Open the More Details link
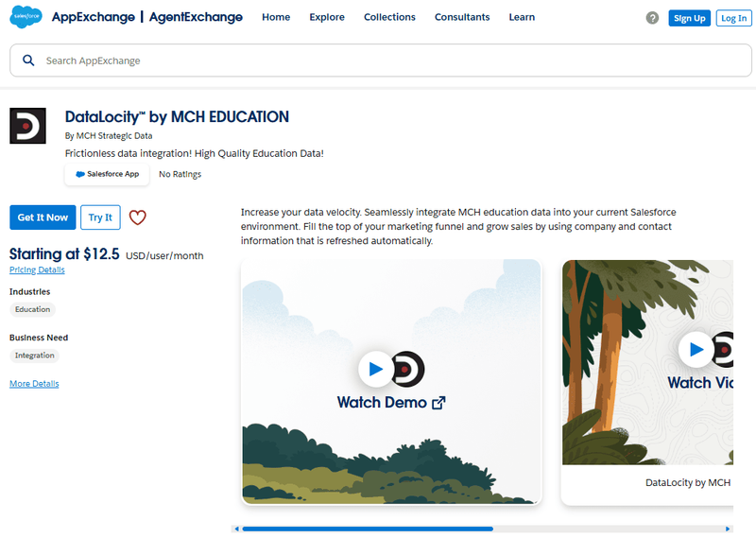Screen dimensions: 756x538 [x=34, y=384]
